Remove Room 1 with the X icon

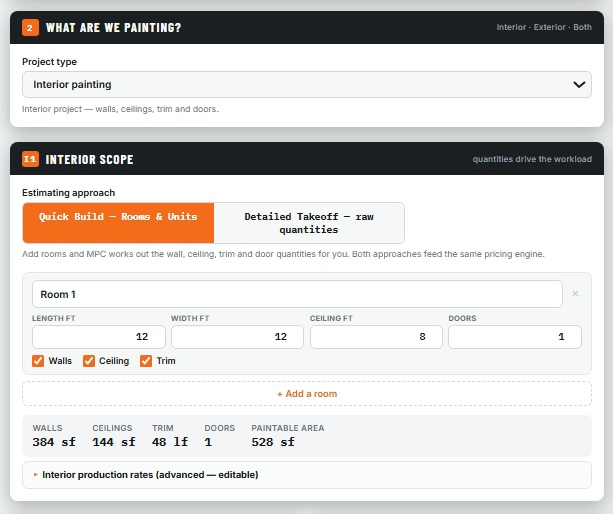pyautogui.click(x=575, y=294)
